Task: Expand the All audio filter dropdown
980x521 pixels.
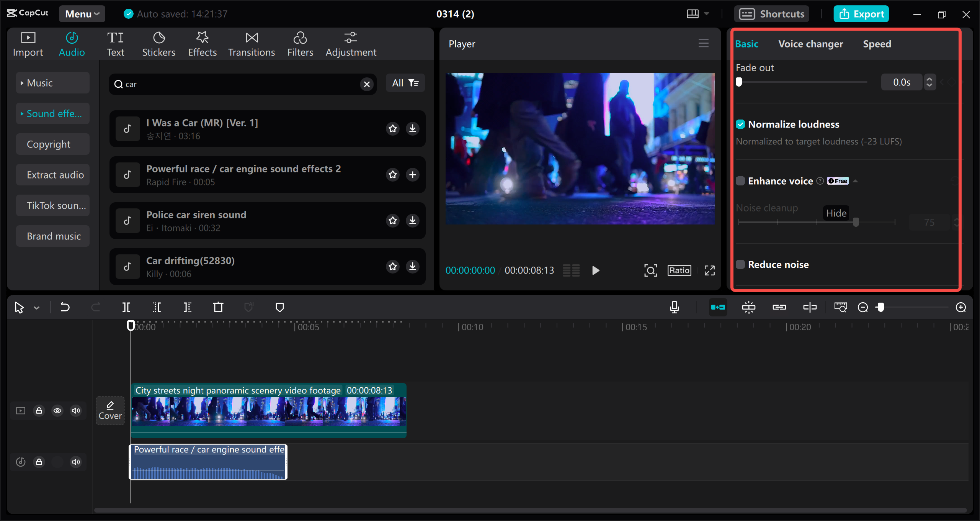Action: tap(405, 83)
